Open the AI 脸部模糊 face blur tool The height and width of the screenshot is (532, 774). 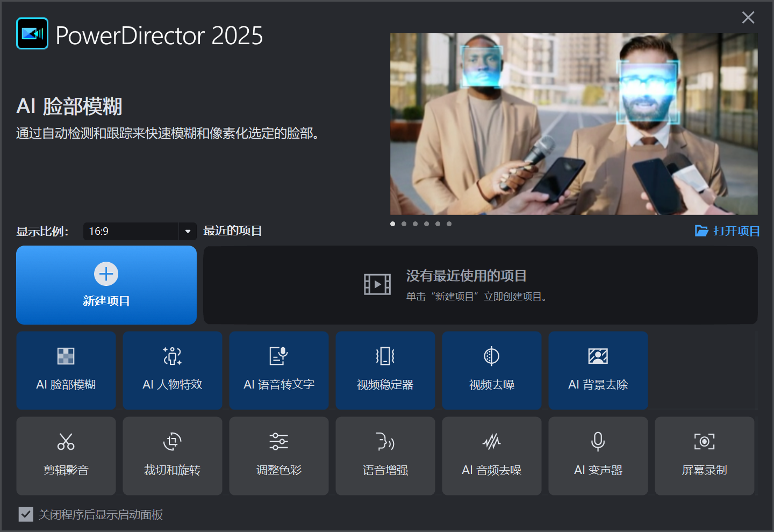66,370
